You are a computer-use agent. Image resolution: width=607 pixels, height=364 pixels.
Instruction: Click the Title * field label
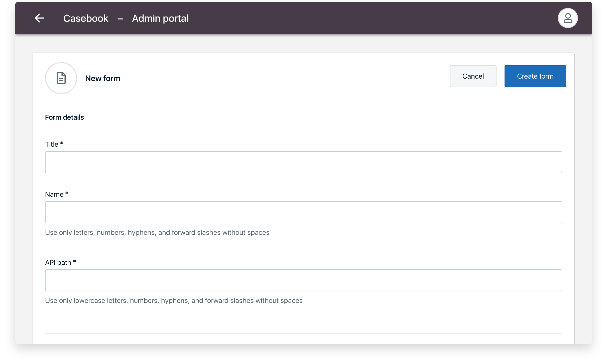pos(54,144)
